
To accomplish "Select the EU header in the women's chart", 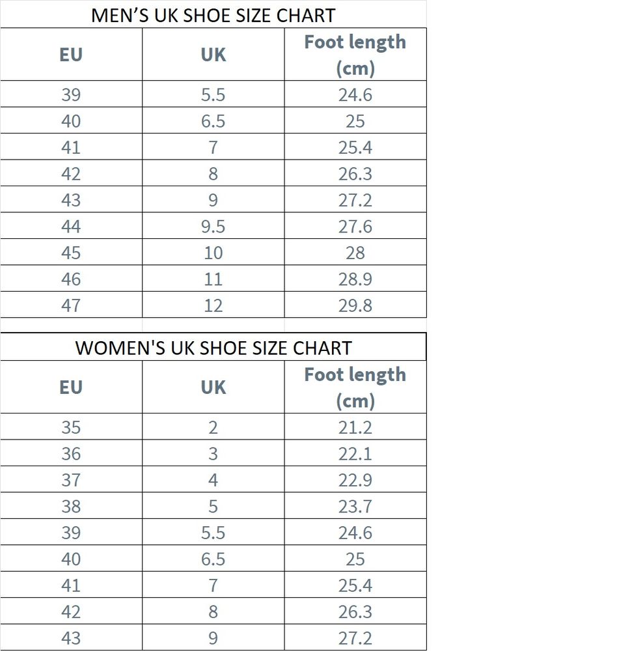I will [x=71, y=387].
